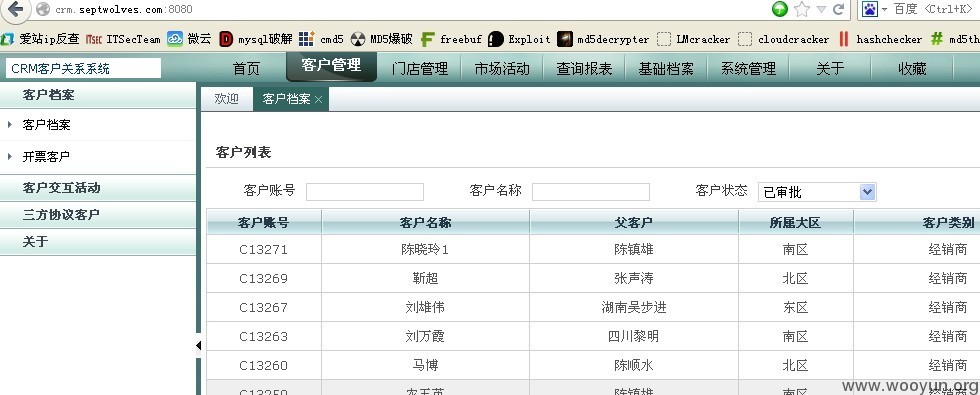The height and width of the screenshot is (395, 980).
Task: Sort by 所属大区 column header
Action: tap(796, 222)
